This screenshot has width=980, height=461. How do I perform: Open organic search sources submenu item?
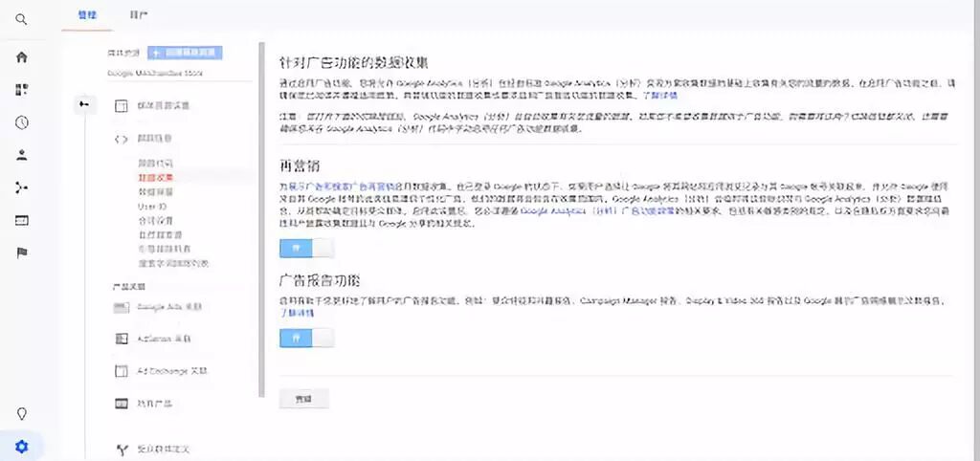pos(159,235)
